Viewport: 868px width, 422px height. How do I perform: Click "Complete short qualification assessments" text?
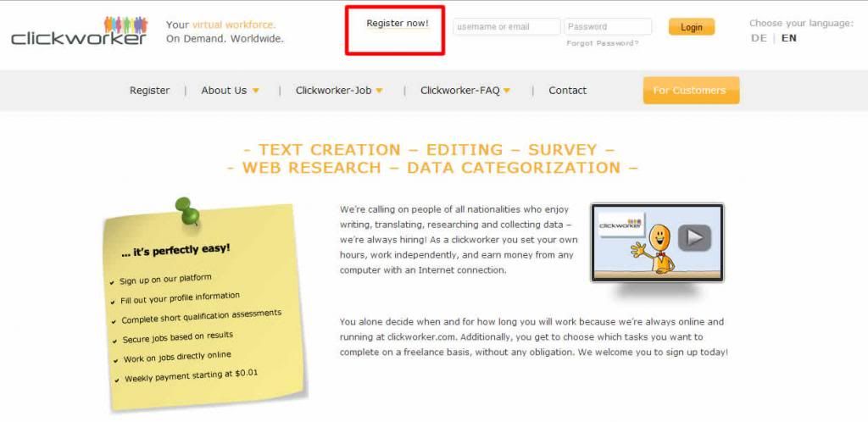point(201,317)
